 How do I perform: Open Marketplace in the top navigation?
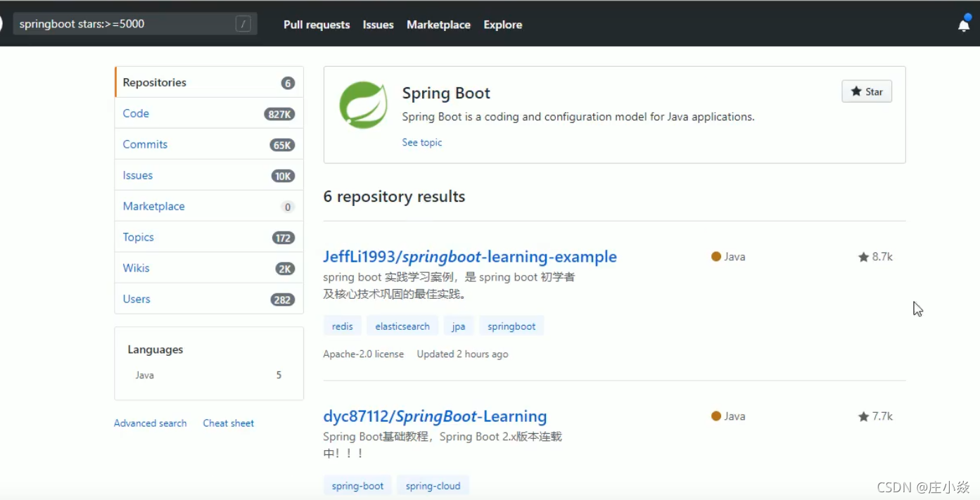[x=438, y=25]
